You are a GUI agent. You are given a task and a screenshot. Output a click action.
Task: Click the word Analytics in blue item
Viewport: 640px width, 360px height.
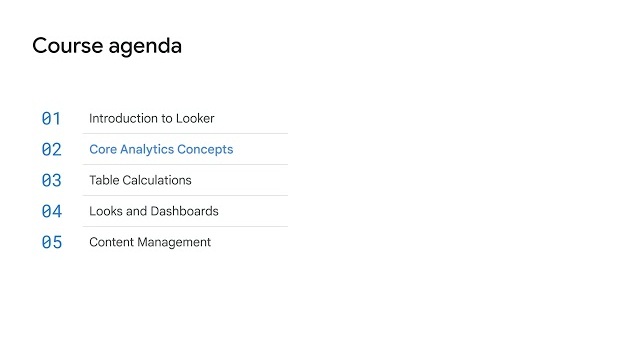[147, 149]
